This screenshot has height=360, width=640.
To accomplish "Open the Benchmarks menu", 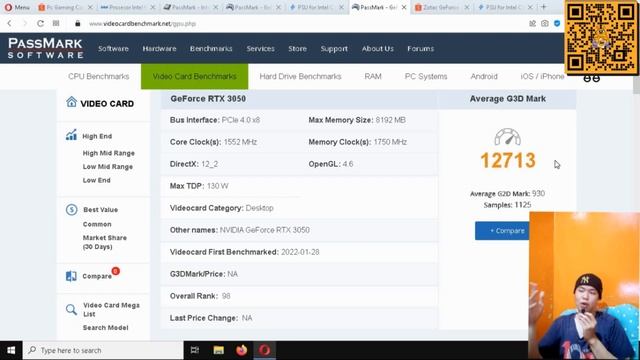I will coord(211,49).
